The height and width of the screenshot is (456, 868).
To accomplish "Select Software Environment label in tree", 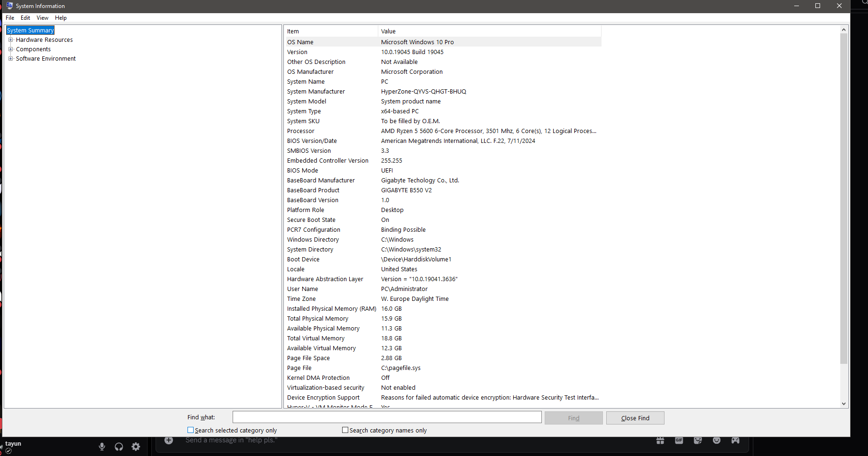I will click(x=46, y=59).
